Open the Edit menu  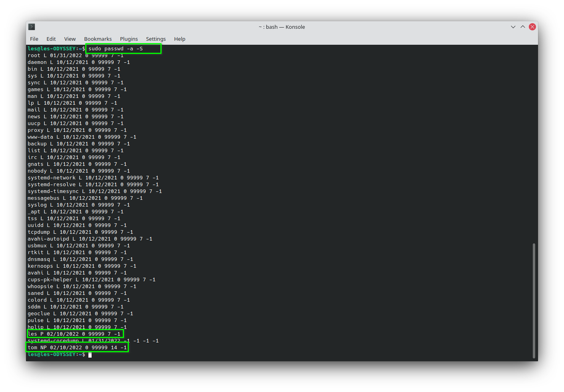tap(51, 39)
